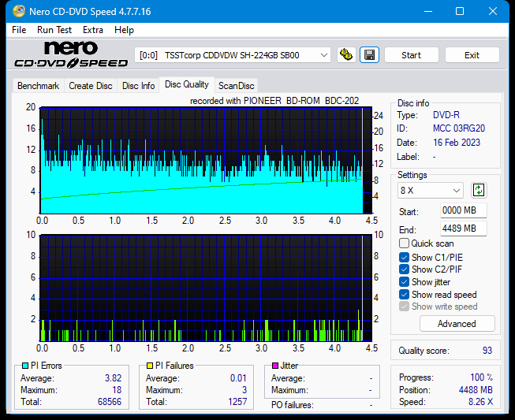Click on the PI Errors upper graph

pos(206,160)
